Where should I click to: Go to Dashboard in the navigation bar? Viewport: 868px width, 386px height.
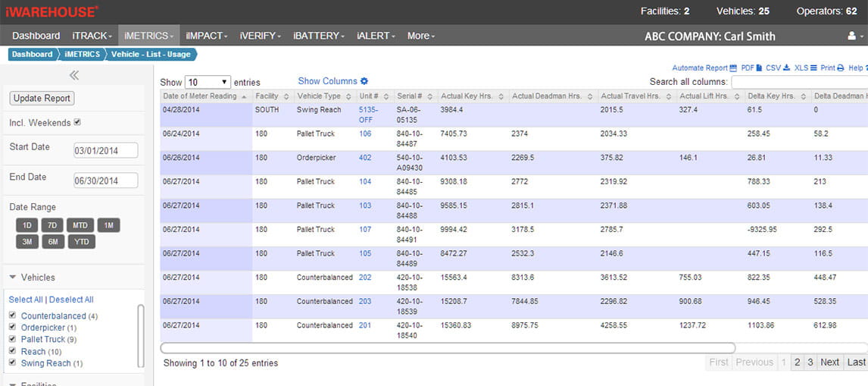[36, 36]
